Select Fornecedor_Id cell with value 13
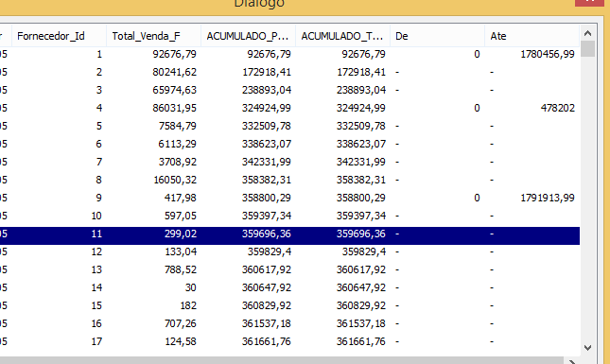The image size is (610, 364). 96,269
